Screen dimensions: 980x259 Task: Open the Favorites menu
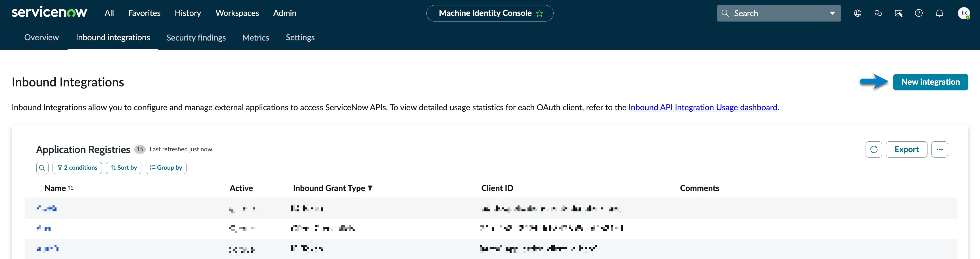tap(144, 13)
